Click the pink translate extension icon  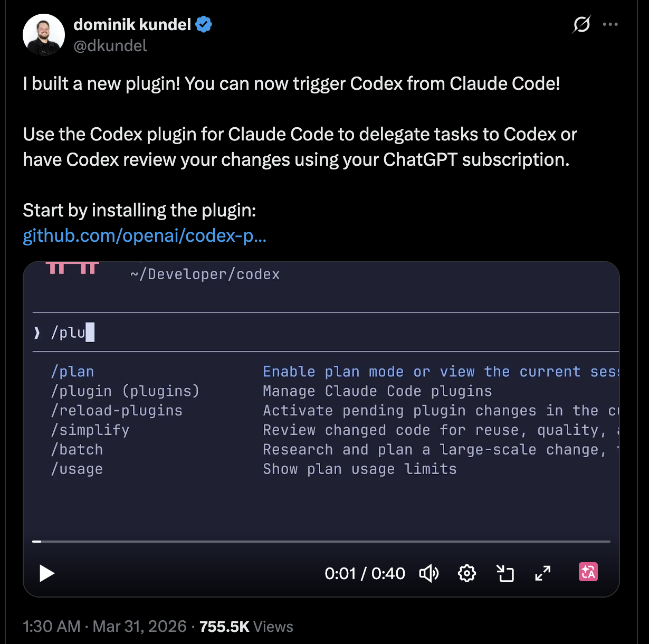click(x=588, y=572)
